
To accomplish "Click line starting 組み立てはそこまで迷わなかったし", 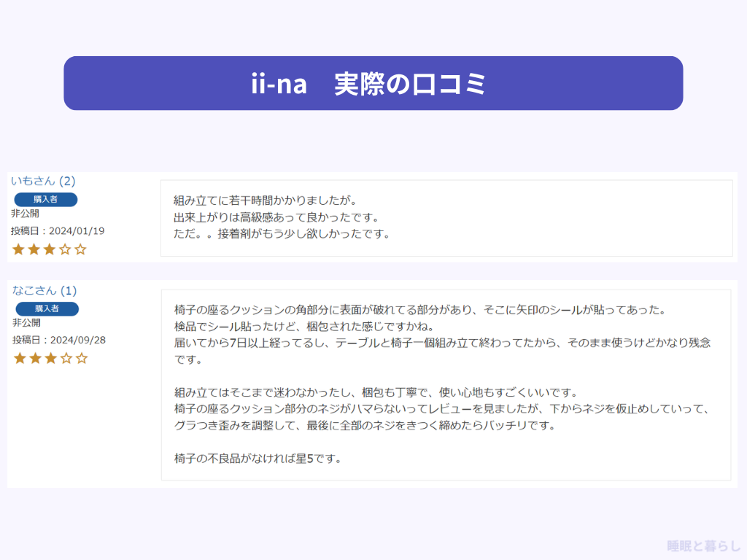I will click(x=376, y=392).
